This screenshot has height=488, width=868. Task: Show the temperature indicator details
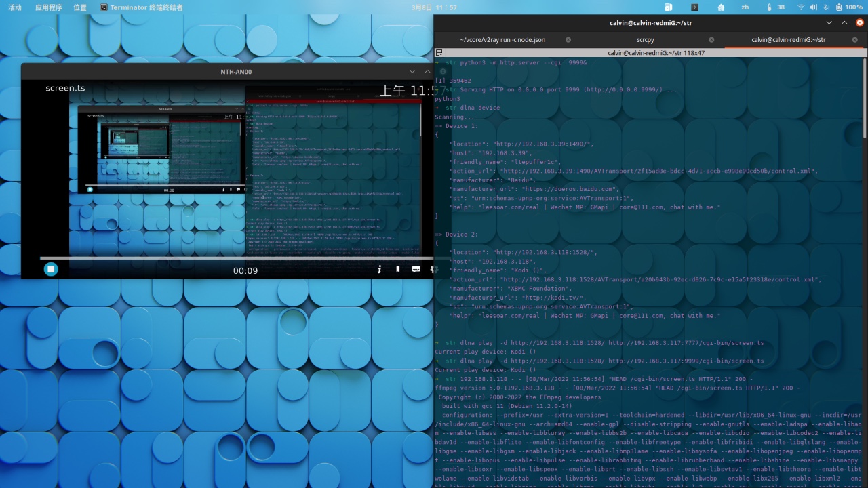pyautogui.click(x=775, y=7)
